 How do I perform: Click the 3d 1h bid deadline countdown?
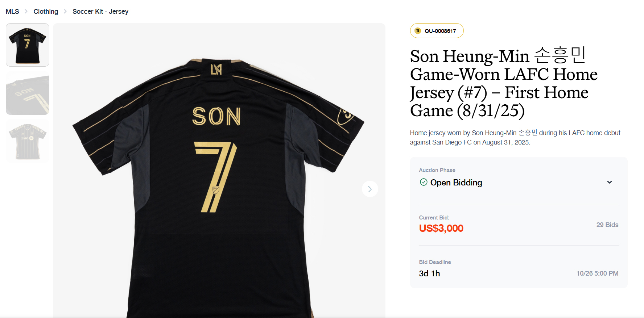tap(429, 273)
